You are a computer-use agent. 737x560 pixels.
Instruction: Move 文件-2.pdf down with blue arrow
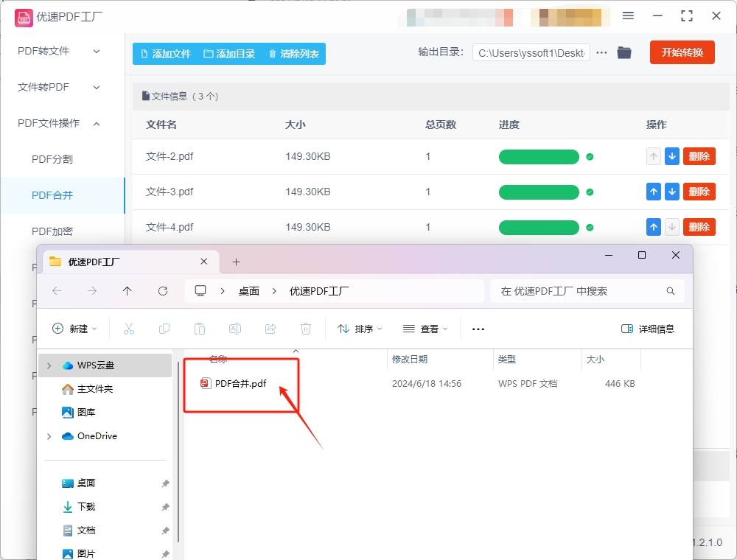(671, 156)
